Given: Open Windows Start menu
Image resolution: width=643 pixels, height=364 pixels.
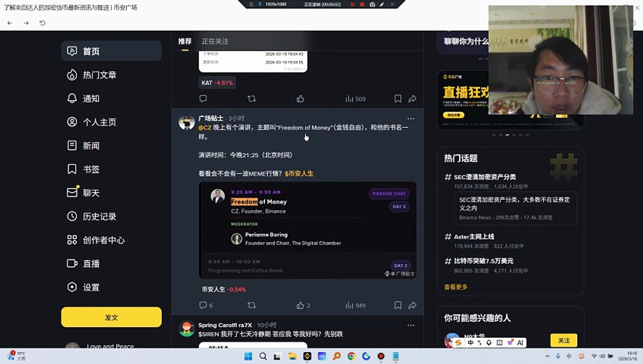Looking at the screenshot, I should pos(248,356).
